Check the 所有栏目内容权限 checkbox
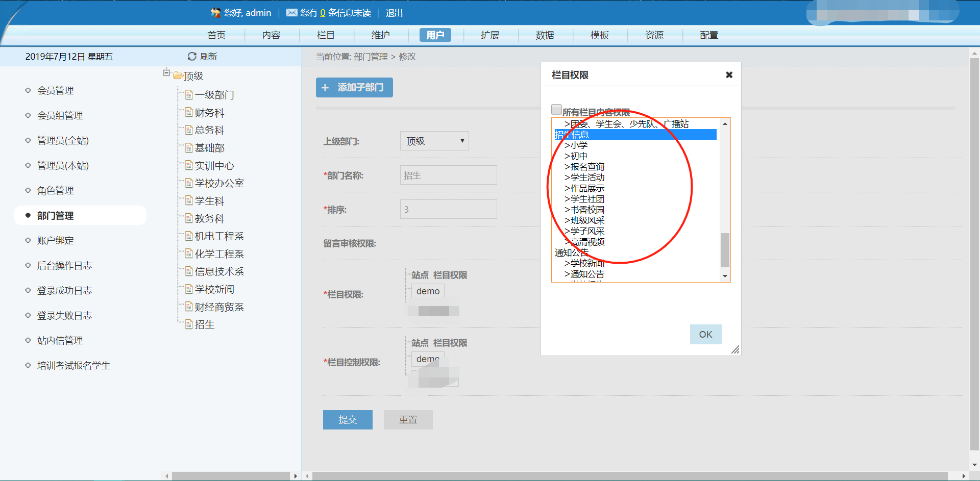 (x=556, y=110)
